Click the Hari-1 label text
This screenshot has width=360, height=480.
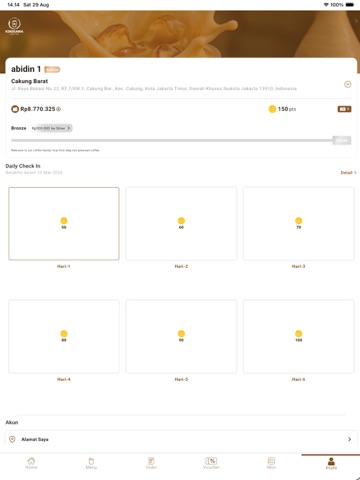(64, 266)
